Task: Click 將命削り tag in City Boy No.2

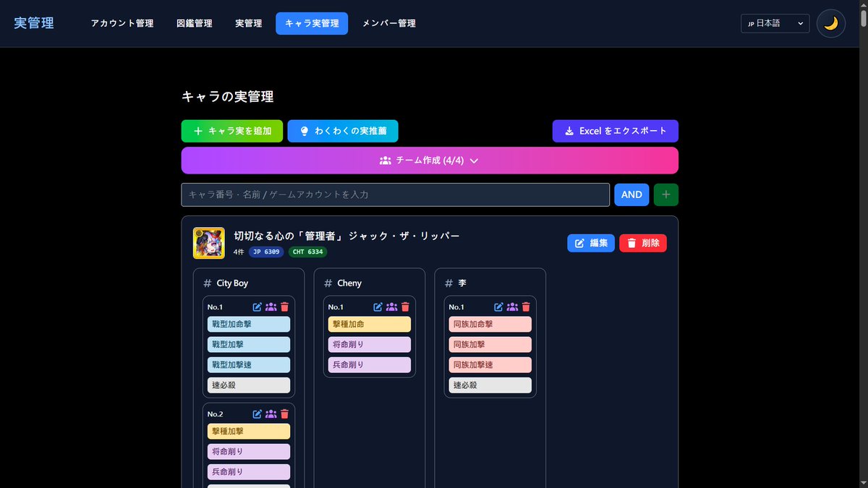Action: [x=249, y=451]
